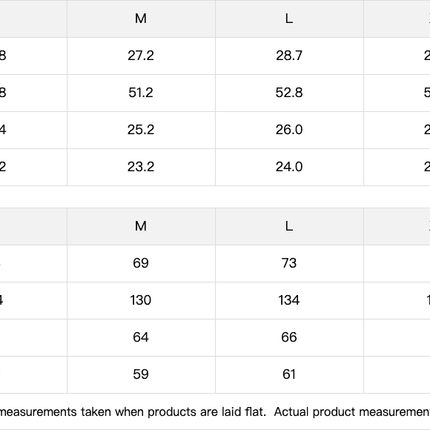Select the cell showing 64
430x430 pixels.
coord(141,337)
